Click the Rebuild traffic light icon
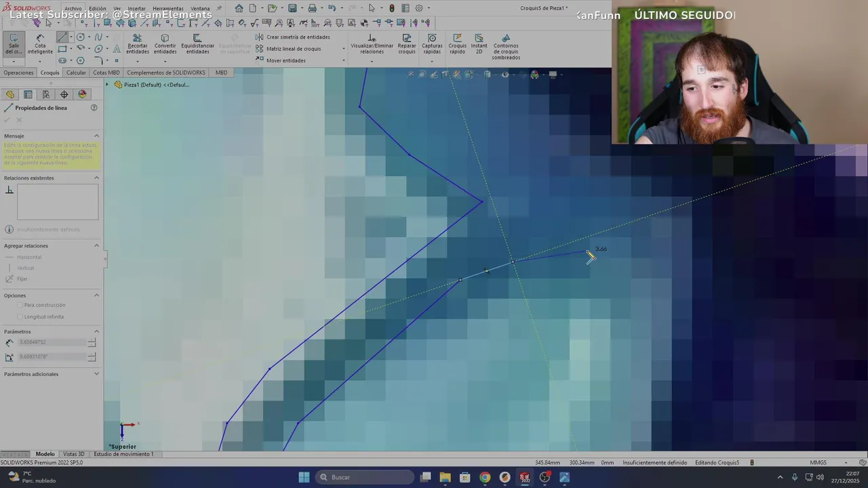Screen dimensions: 868x488 392,8
